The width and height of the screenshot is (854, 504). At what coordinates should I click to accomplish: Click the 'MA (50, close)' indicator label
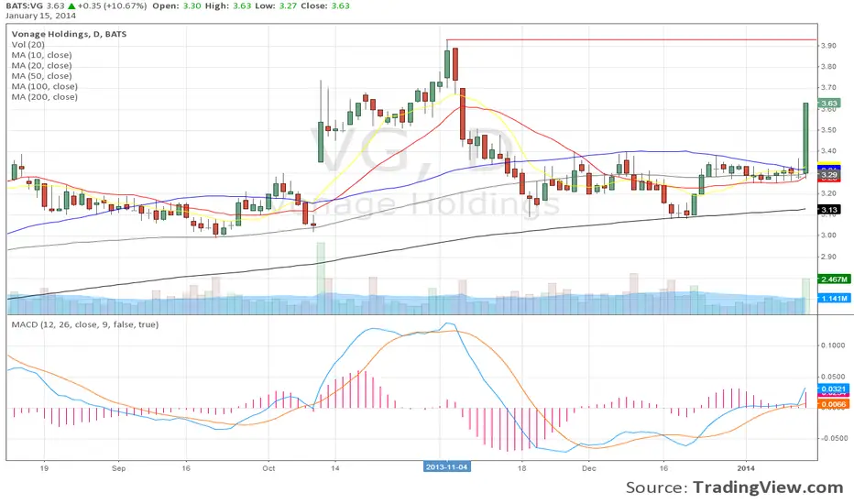click(41, 76)
